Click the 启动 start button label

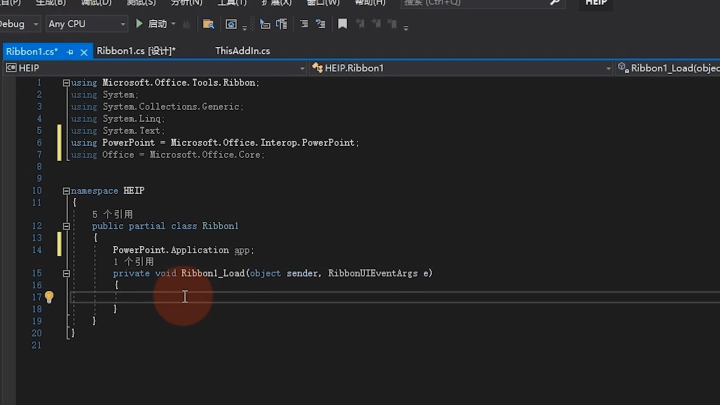click(x=158, y=23)
